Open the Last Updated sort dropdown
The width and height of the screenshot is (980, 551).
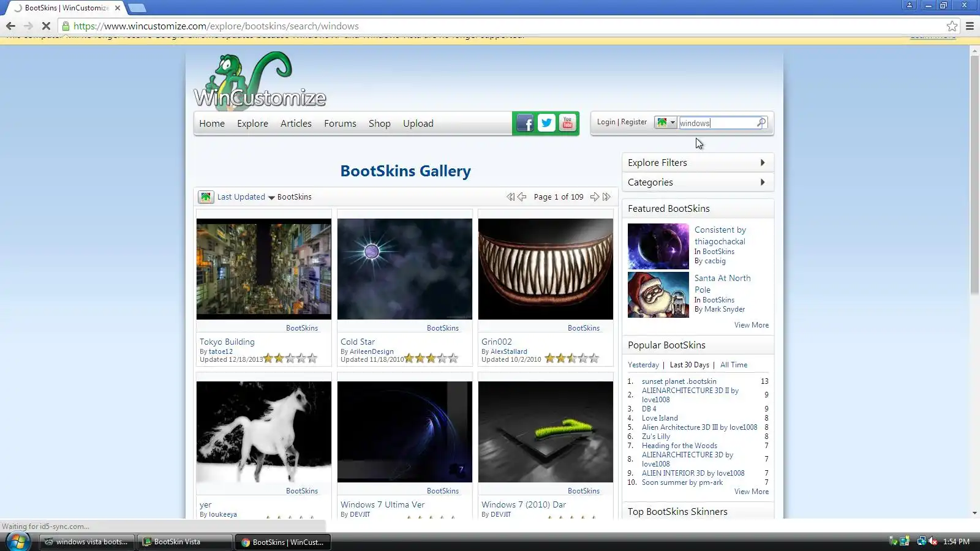pyautogui.click(x=246, y=197)
